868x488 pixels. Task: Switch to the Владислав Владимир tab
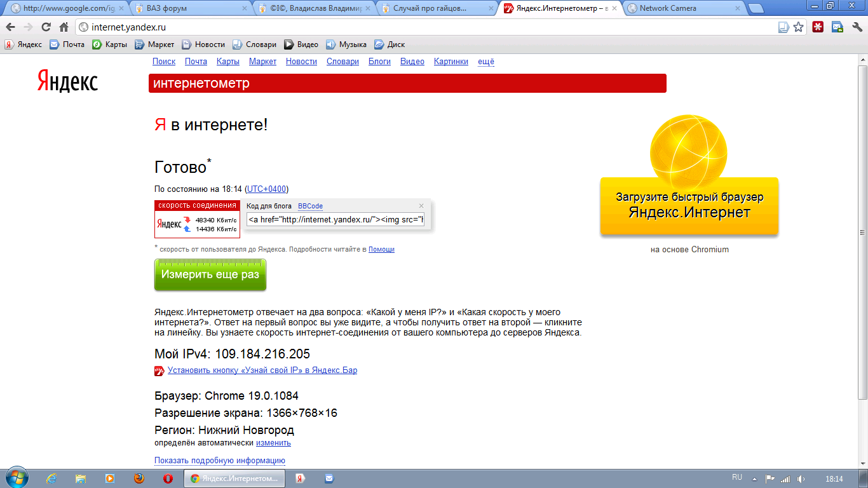tap(313, 8)
